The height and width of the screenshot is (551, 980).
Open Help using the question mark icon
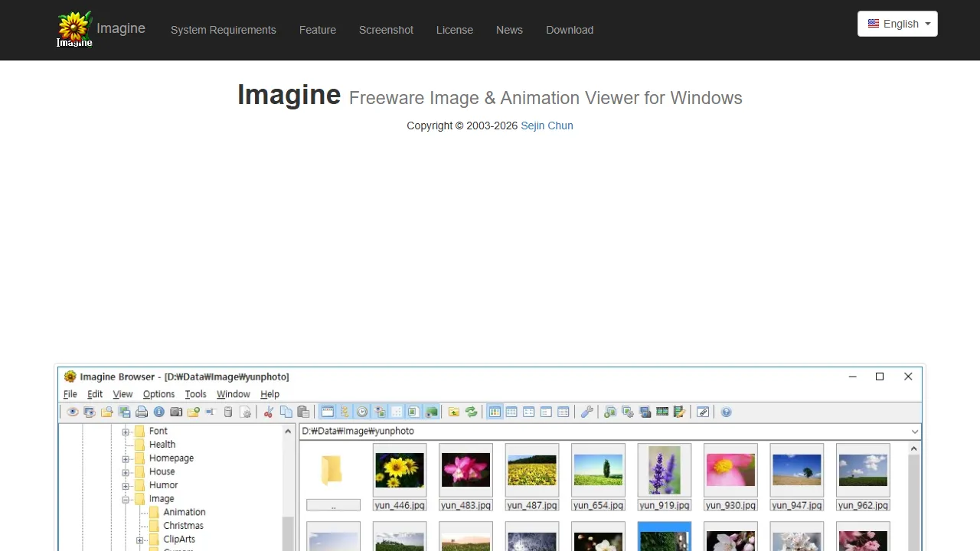coord(726,412)
